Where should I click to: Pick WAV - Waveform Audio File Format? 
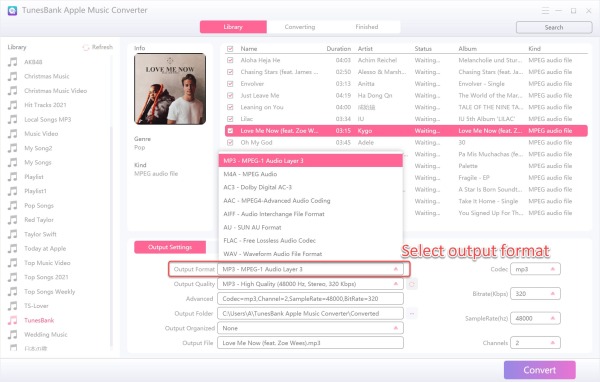pos(311,254)
